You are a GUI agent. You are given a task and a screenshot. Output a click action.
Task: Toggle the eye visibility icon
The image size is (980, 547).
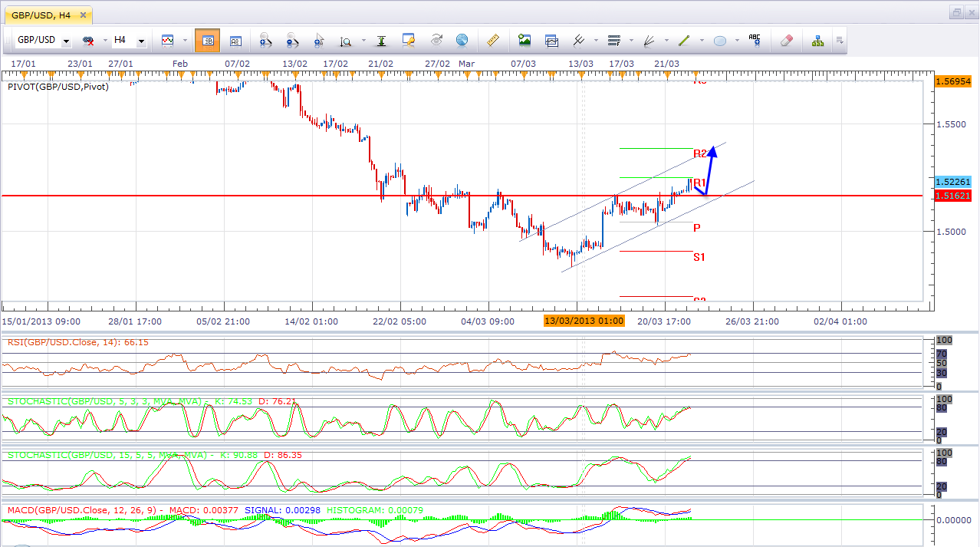[436, 40]
